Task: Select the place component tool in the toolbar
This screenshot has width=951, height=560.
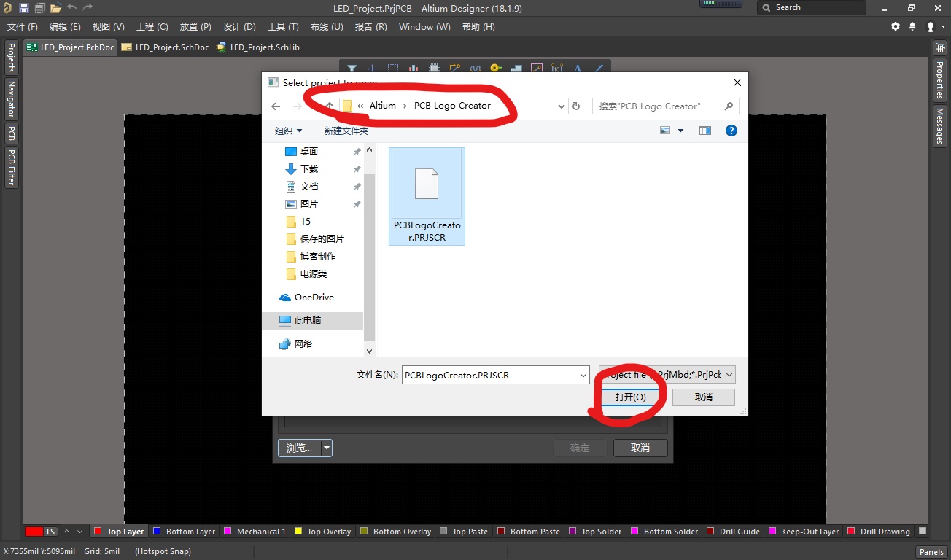Action: coord(433,69)
